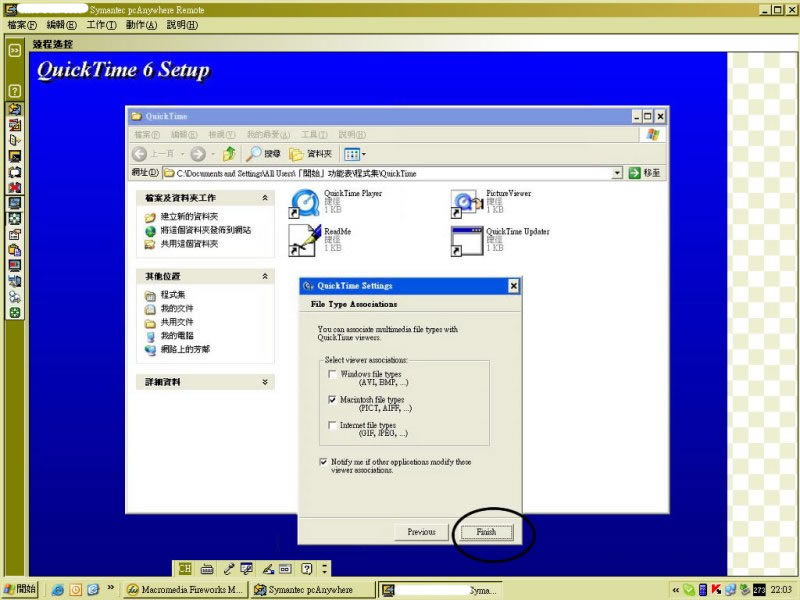Click the keyboard icon in the language bar

207,568
